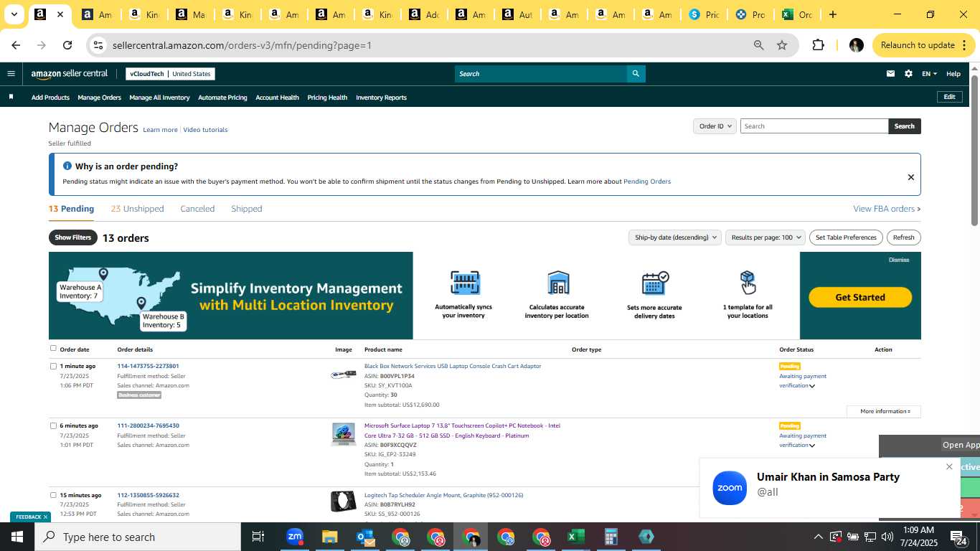Expand More information for the Black Box order
This screenshot has width=980, height=551.
click(x=884, y=411)
